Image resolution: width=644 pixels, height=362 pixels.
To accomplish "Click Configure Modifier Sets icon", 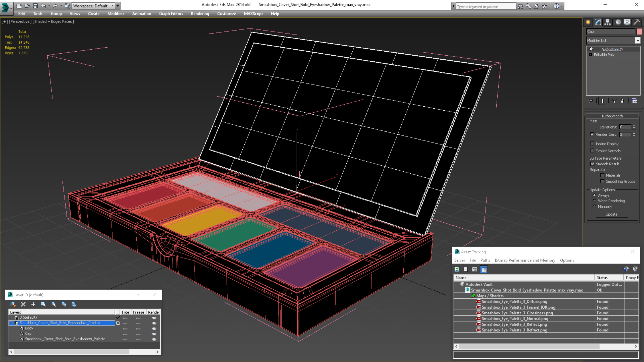I will click(634, 101).
